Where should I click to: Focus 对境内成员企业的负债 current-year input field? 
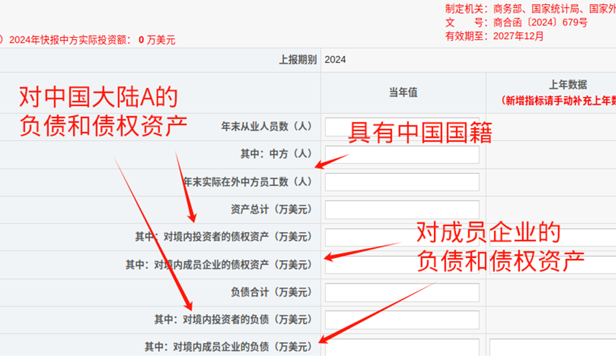pos(401,348)
